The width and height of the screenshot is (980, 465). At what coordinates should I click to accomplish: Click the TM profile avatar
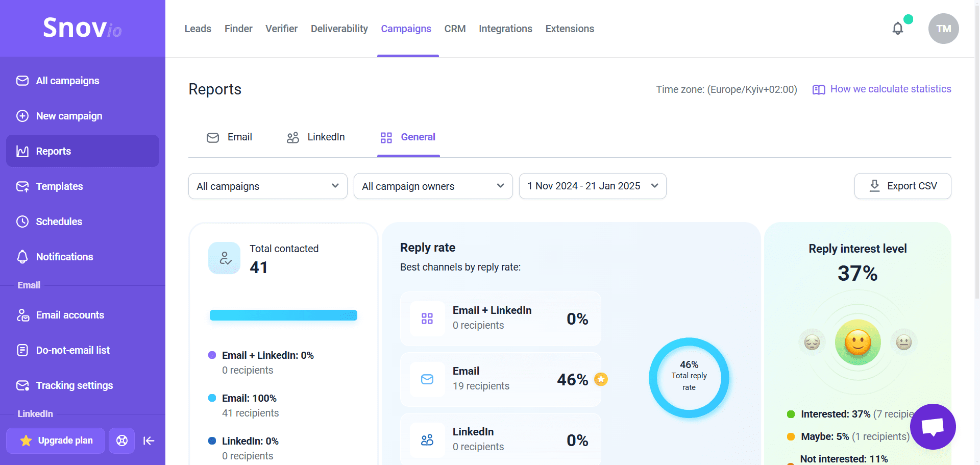(x=943, y=29)
